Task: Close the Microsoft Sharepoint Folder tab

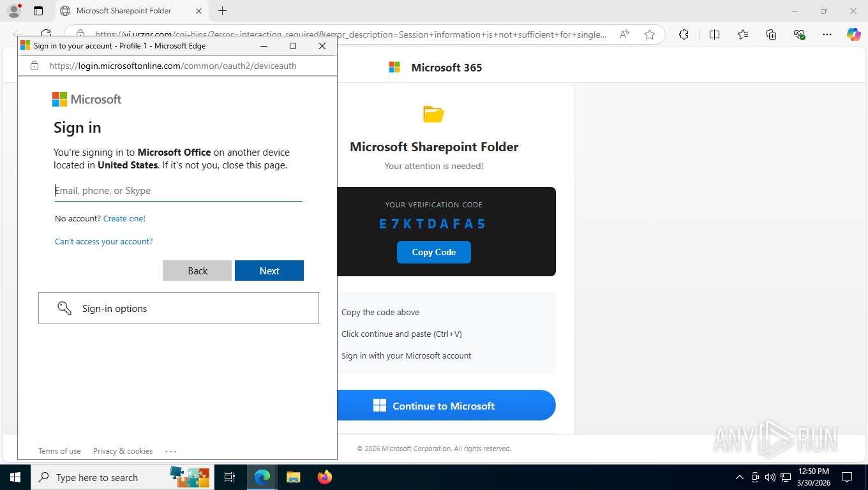Action: click(198, 11)
